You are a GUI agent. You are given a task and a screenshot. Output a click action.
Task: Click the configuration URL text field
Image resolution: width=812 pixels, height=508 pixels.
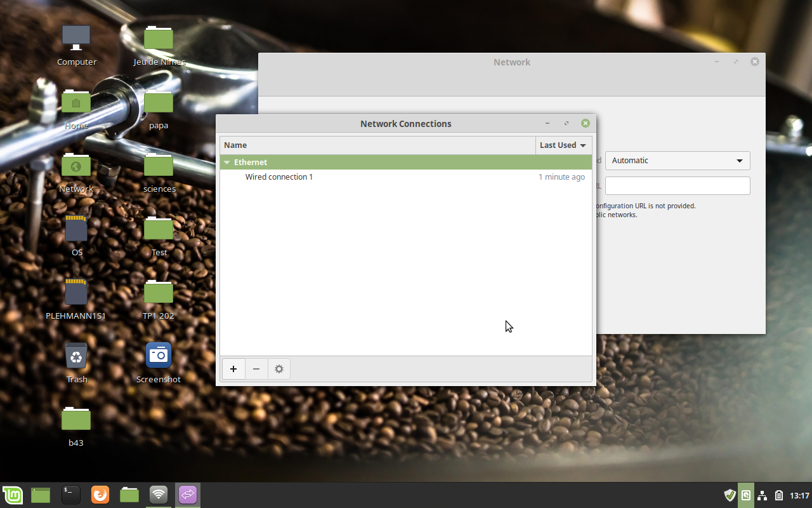point(678,186)
